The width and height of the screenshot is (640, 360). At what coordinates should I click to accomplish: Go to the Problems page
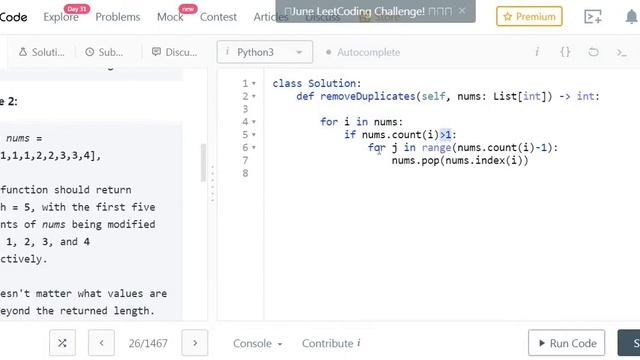pyautogui.click(x=118, y=17)
